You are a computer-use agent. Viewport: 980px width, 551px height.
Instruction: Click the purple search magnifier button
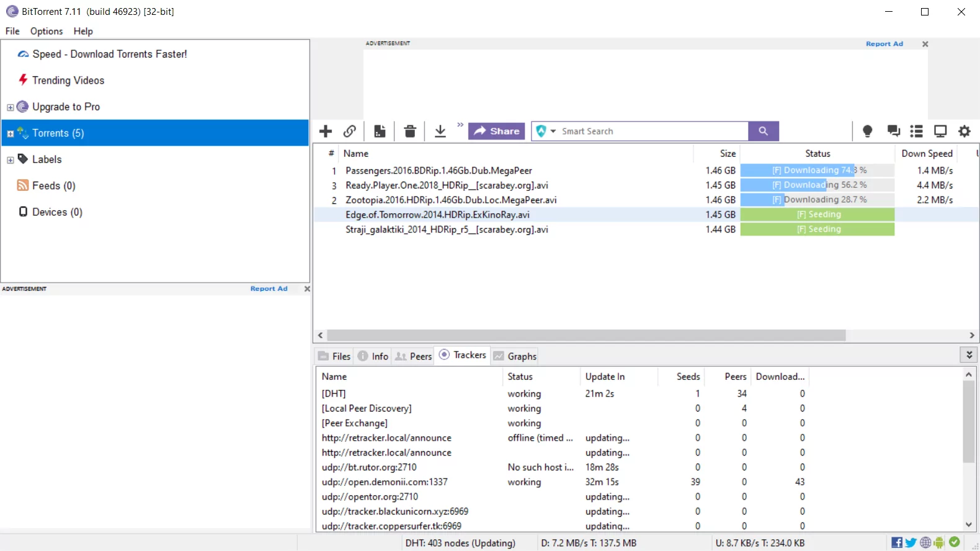pyautogui.click(x=764, y=131)
